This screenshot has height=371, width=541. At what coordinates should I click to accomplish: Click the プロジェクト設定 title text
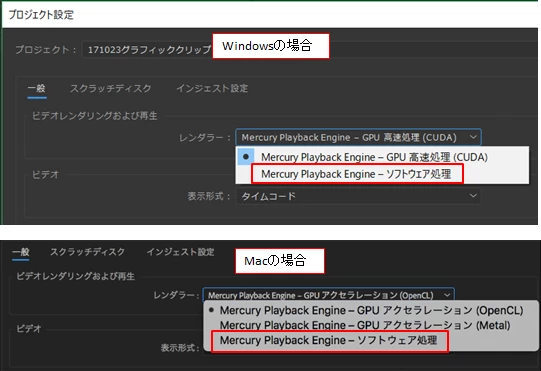point(41,14)
